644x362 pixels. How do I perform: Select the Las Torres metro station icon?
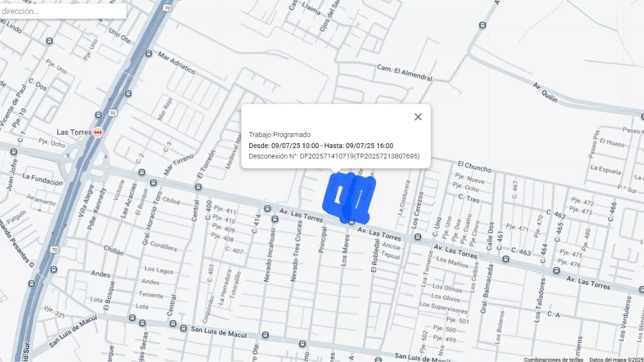coord(98,132)
